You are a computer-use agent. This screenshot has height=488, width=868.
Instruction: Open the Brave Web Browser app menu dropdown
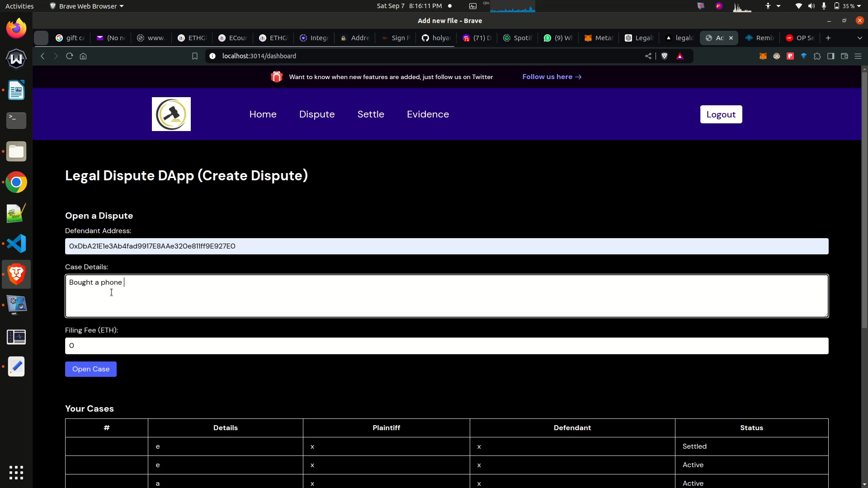pyautogui.click(x=87, y=6)
